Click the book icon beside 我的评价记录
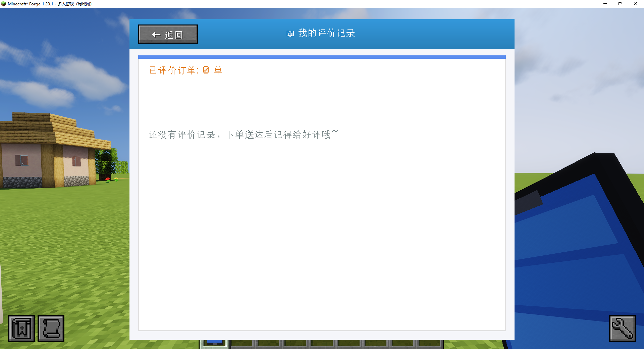 click(290, 34)
